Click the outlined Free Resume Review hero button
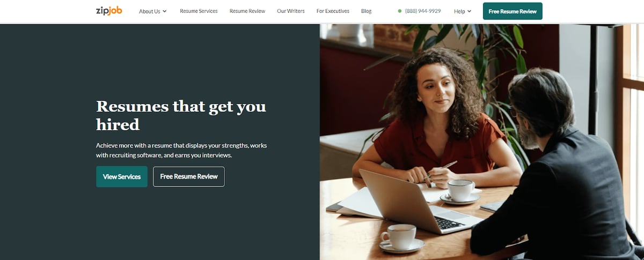The height and width of the screenshot is (260, 644). pos(189,176)
